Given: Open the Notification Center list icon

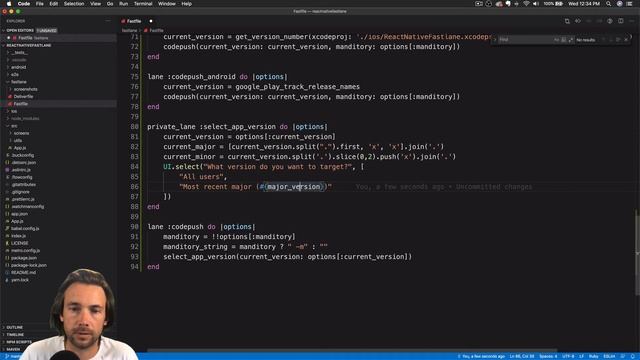Looking at the screenshot, I should (629, 4).
